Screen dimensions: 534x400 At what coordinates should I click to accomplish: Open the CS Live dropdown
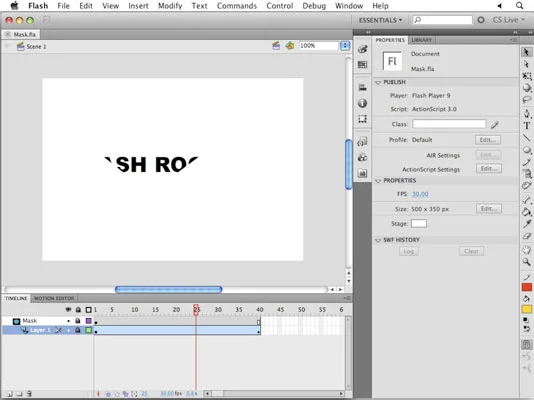[x=509, y=20]
